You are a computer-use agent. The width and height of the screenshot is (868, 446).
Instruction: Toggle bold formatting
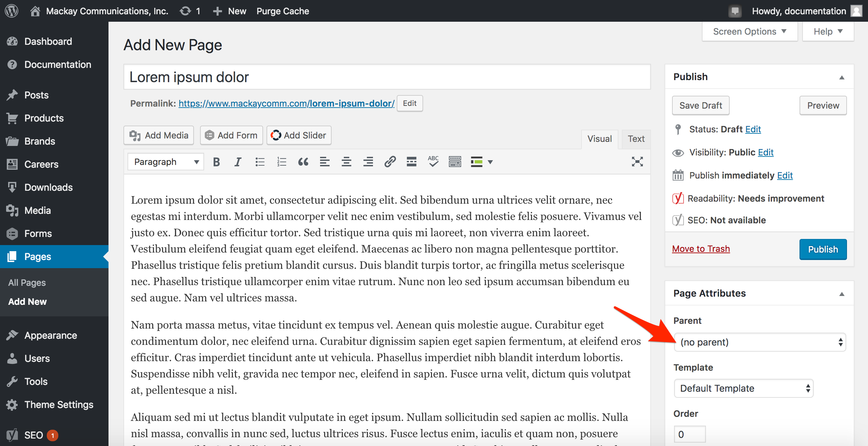pyautogui.click(x=216, y=162)
